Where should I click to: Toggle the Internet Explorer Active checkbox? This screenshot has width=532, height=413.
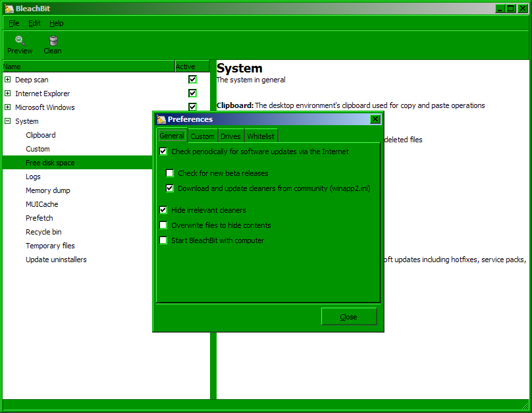192,94
